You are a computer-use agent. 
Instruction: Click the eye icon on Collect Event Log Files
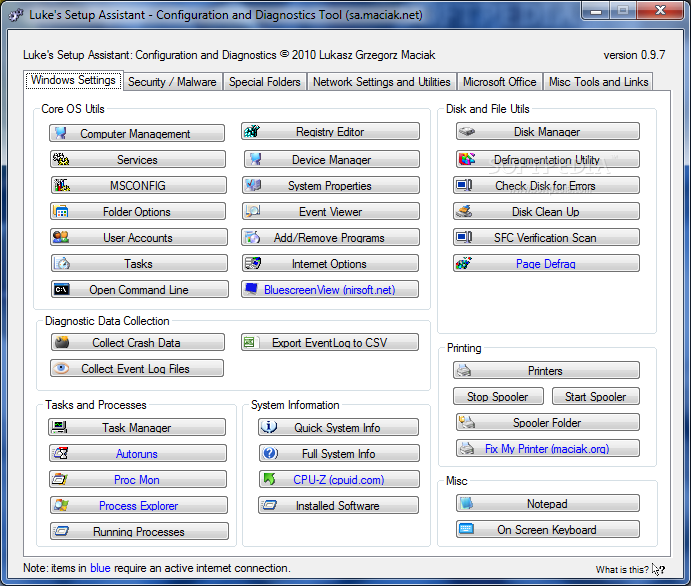pyautogui.click(x=61, y=368)
